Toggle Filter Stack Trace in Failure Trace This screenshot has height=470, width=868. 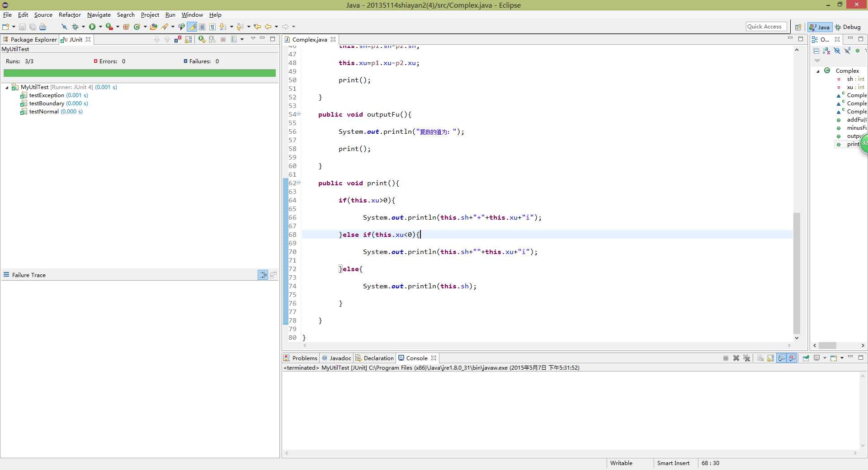263,275
